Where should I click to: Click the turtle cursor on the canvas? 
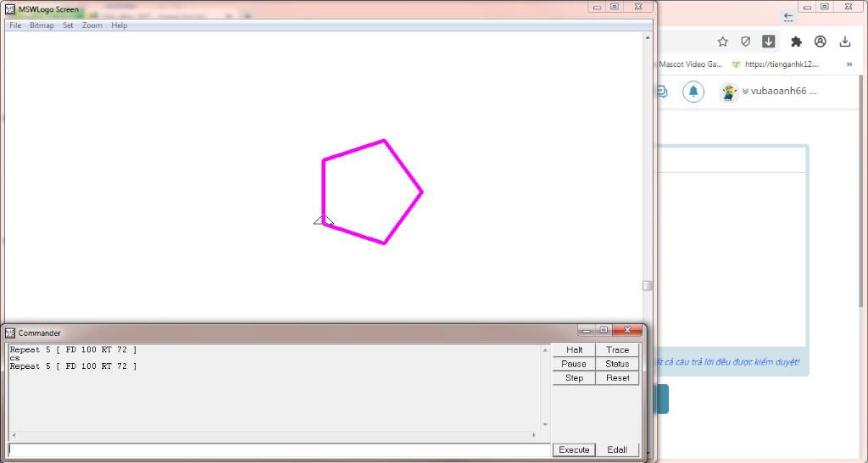pyautogui.click(x=324, y=220)
